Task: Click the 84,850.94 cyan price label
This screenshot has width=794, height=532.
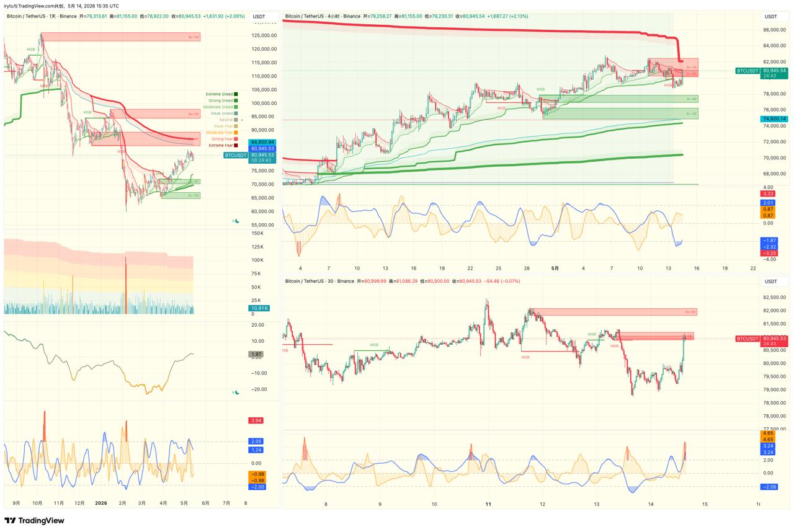Action: [262, 142]
